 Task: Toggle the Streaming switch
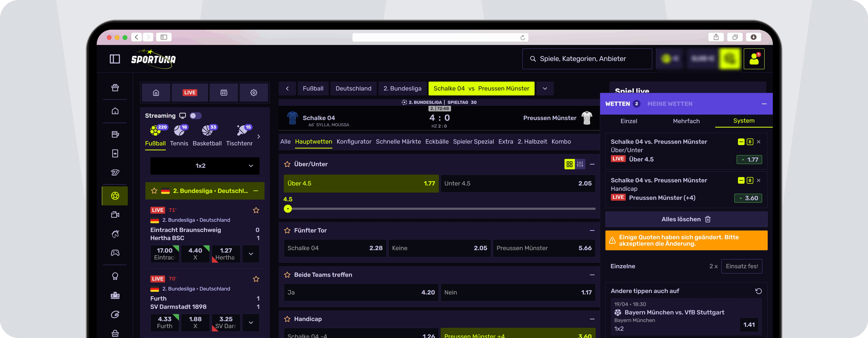click(195, 116)
